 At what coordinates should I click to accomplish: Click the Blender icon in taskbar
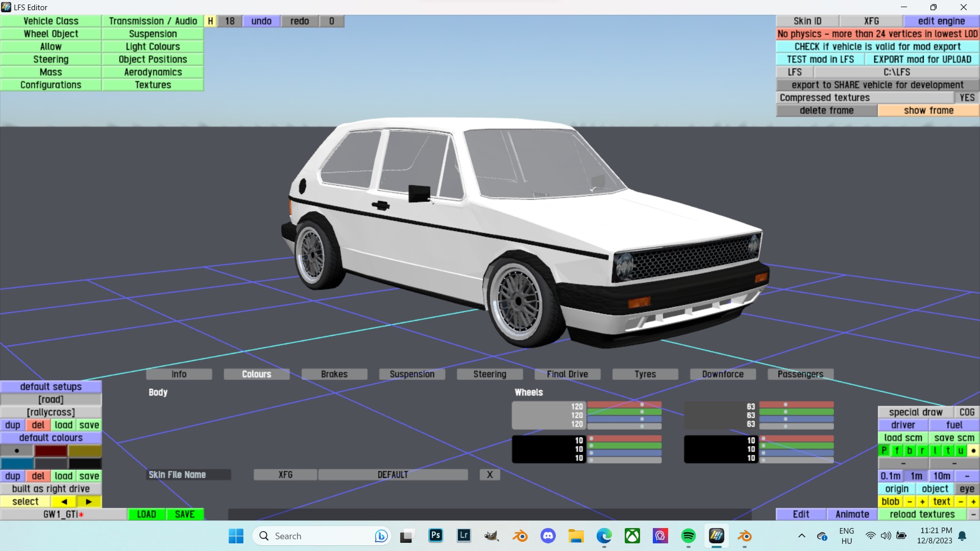520,536
